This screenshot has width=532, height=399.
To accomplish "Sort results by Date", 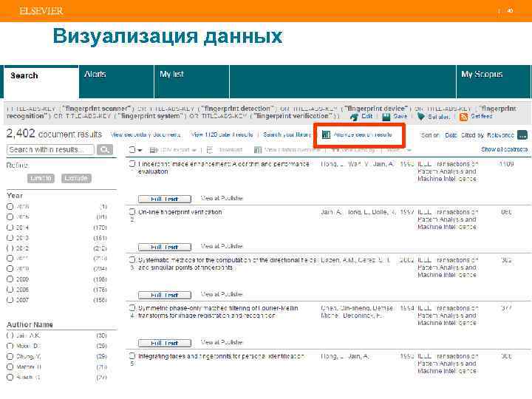I will pos(451,135).
